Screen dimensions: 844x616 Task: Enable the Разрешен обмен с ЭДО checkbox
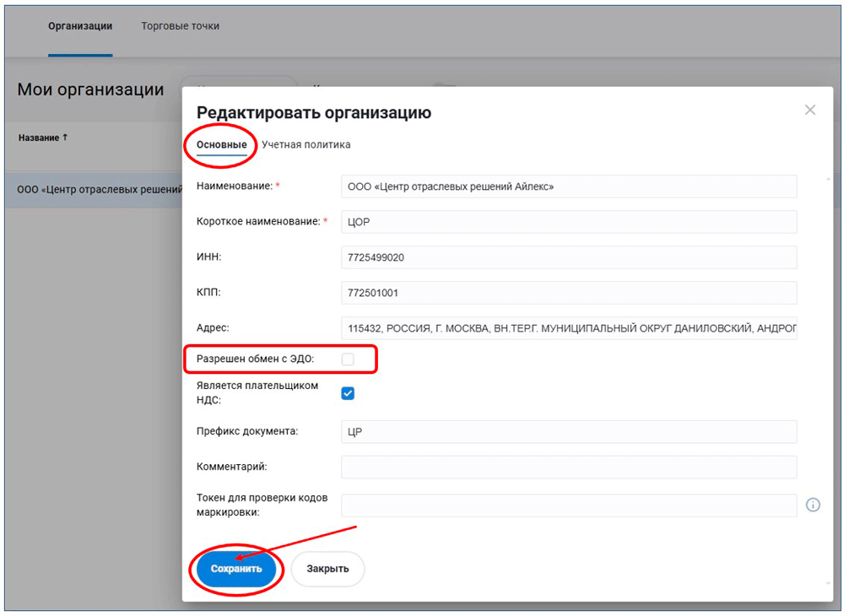tap(348, 359)
